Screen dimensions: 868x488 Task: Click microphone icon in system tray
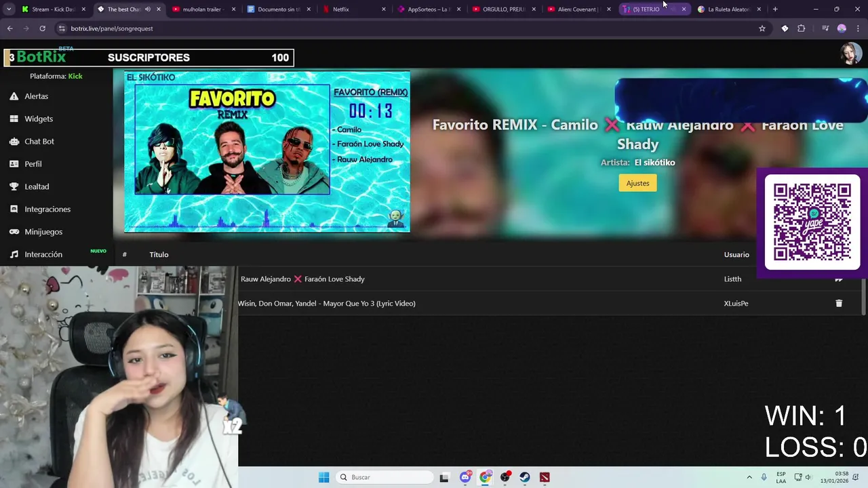[764, 477]
